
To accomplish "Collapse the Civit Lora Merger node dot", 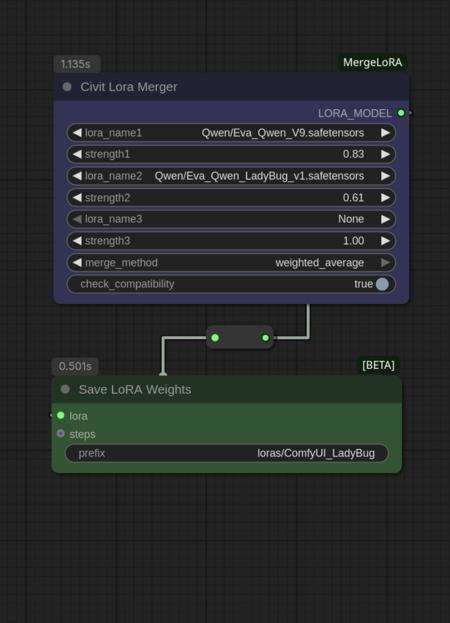I will 67,87.
